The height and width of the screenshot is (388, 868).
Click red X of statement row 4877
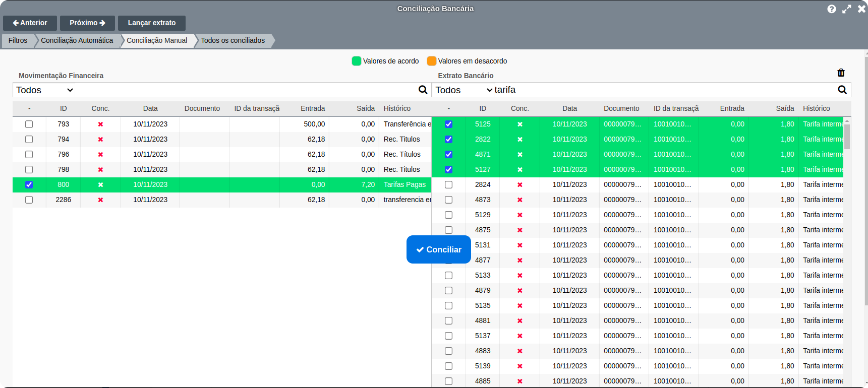click(x=520, y=260)
